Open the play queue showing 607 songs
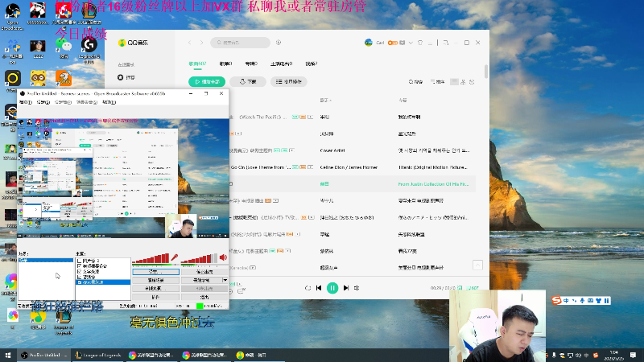 coord(473,288)
